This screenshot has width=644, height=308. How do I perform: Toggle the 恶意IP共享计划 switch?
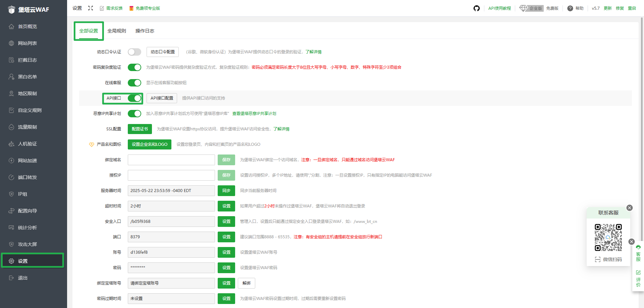[x=135, y=114]
